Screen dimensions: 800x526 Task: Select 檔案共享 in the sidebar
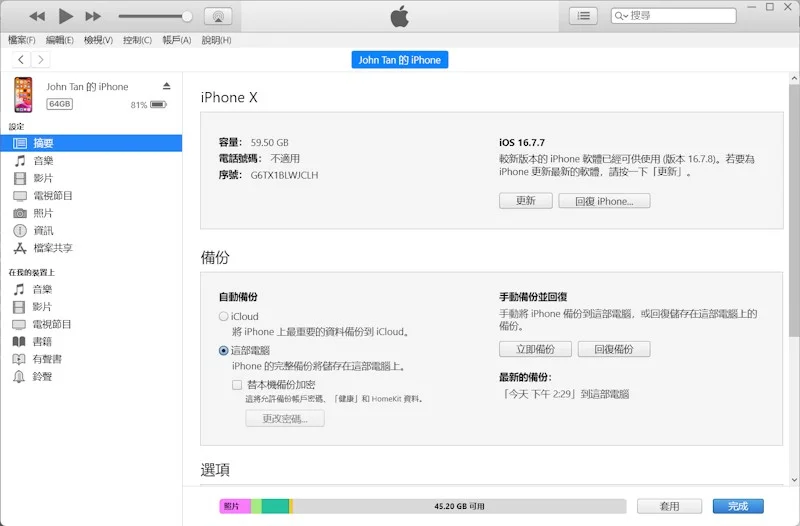click(x=52, y=248)
